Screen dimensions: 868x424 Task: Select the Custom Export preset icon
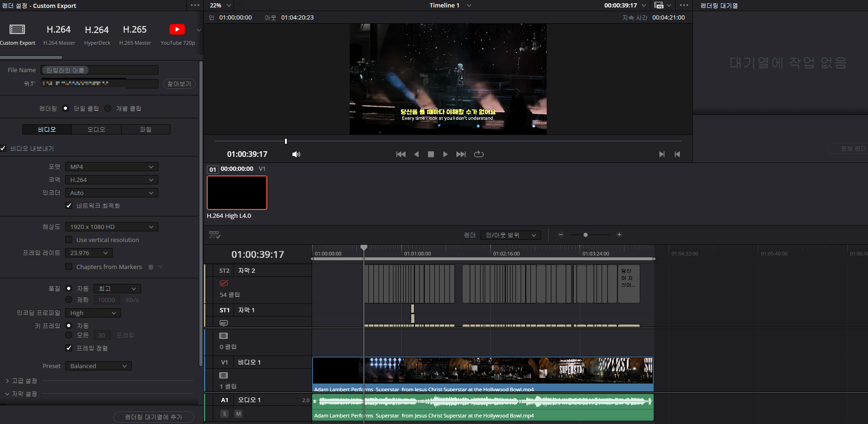coord(17,29)
